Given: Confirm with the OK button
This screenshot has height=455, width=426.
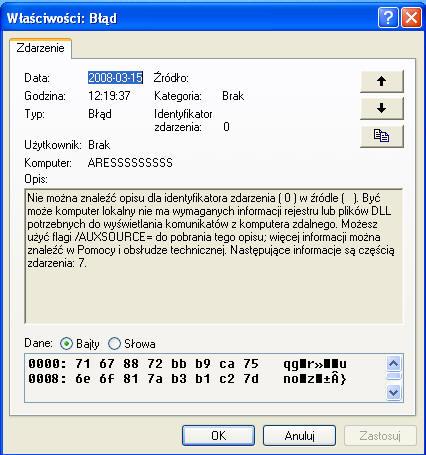Looking at the screenshot, I should [x=218, y=435].
